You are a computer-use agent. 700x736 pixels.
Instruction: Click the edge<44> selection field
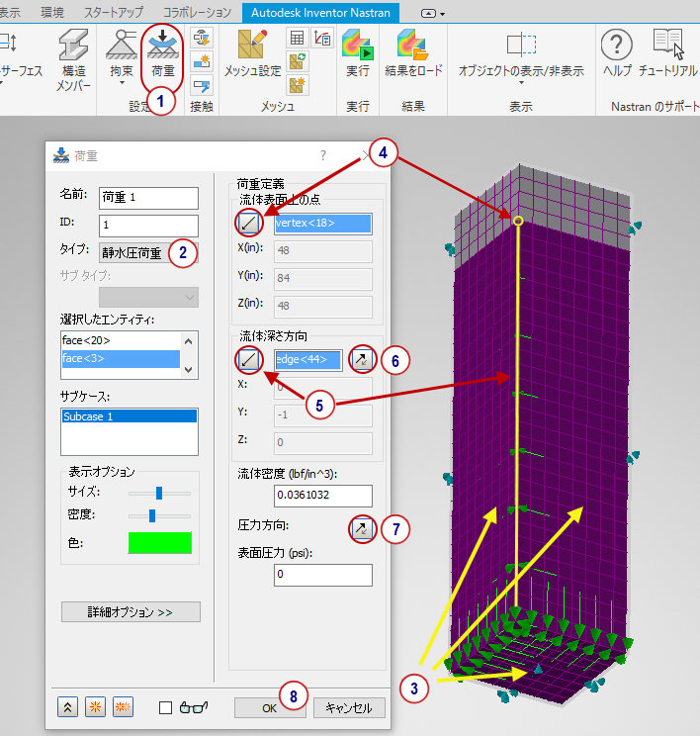(x=308, y=360)
